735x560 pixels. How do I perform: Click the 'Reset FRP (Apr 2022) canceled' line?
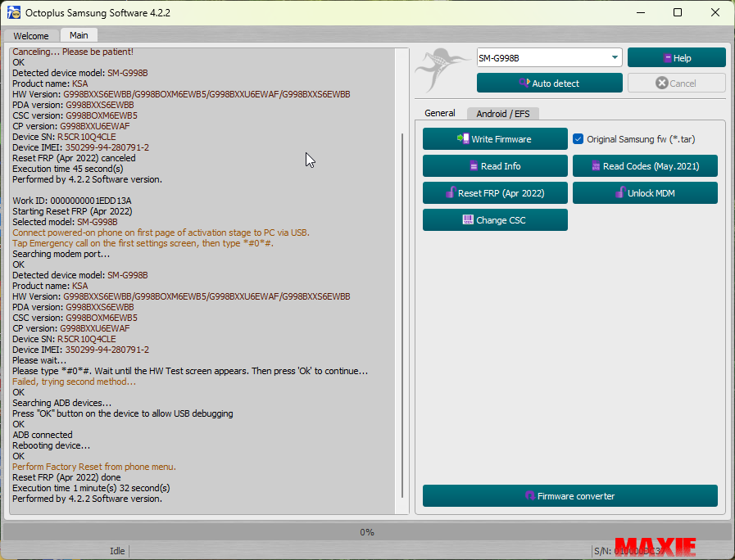pyautogui.click(x=74, y=158)
